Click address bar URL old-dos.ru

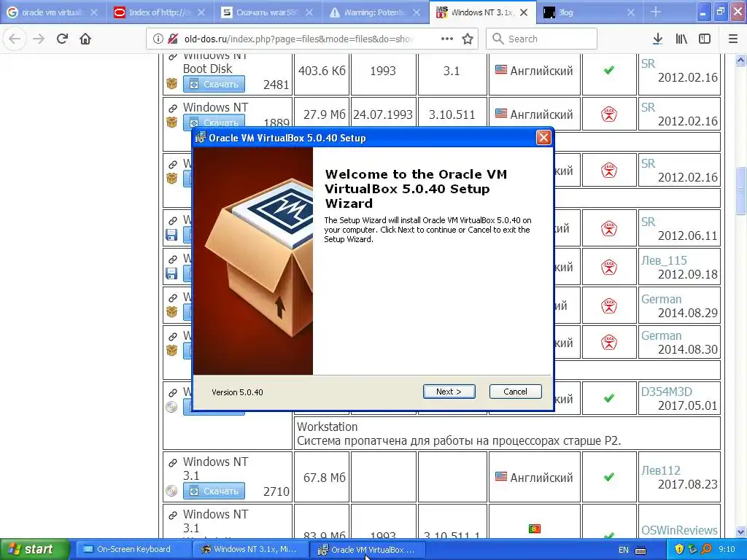299,39
